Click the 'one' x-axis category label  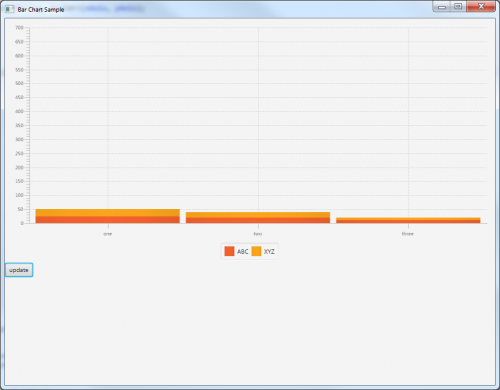(x=108, y=234)
